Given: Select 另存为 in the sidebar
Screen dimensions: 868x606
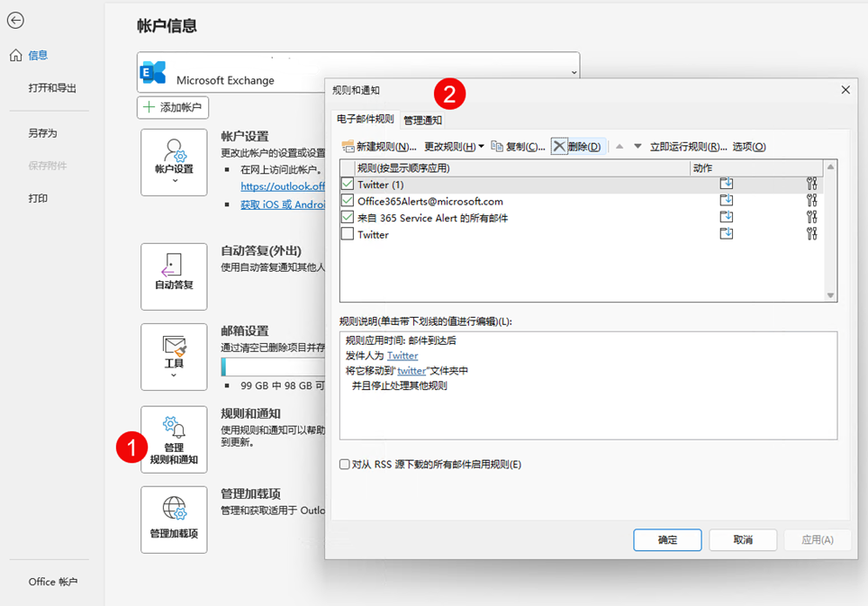Looking at the screenshot, I should point(42,133).
